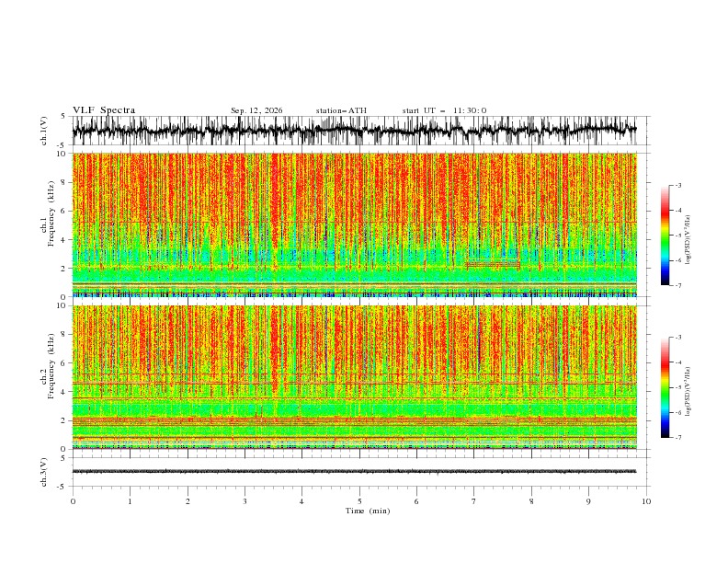This screenshot has width=728, height=563.
Task: Select the Sep. 12, 2026 date label
Action: point(256,110)
